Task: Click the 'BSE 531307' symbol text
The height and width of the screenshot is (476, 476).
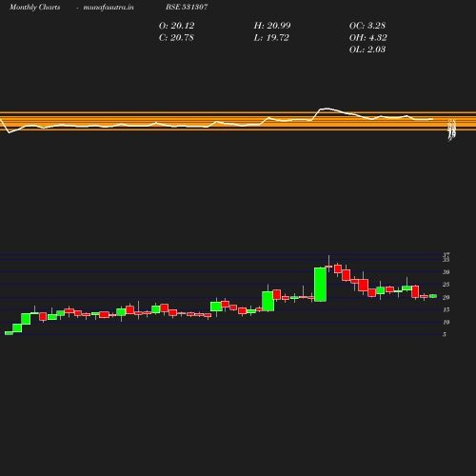Action: pyautogui.click(x=187, y=7)
